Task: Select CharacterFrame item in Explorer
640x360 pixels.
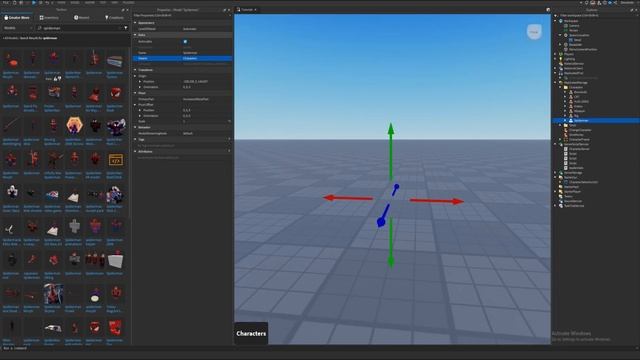Action: 579,140
